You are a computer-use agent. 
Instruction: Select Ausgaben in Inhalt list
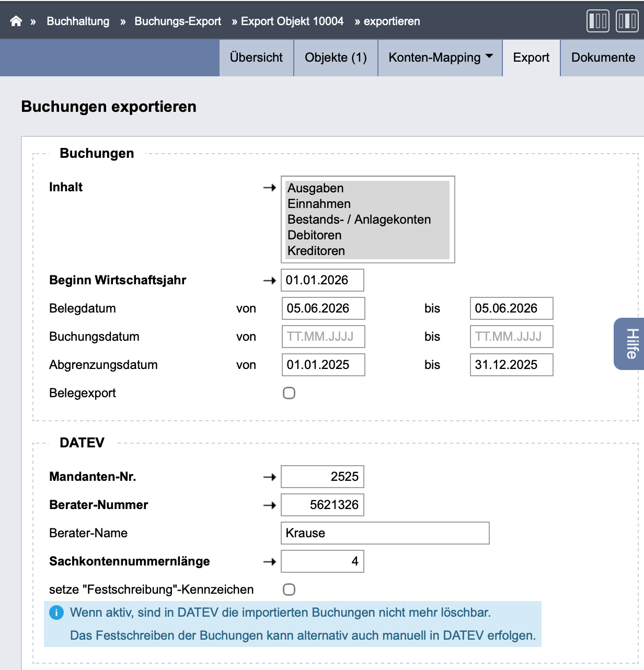(x=367, y=188)
